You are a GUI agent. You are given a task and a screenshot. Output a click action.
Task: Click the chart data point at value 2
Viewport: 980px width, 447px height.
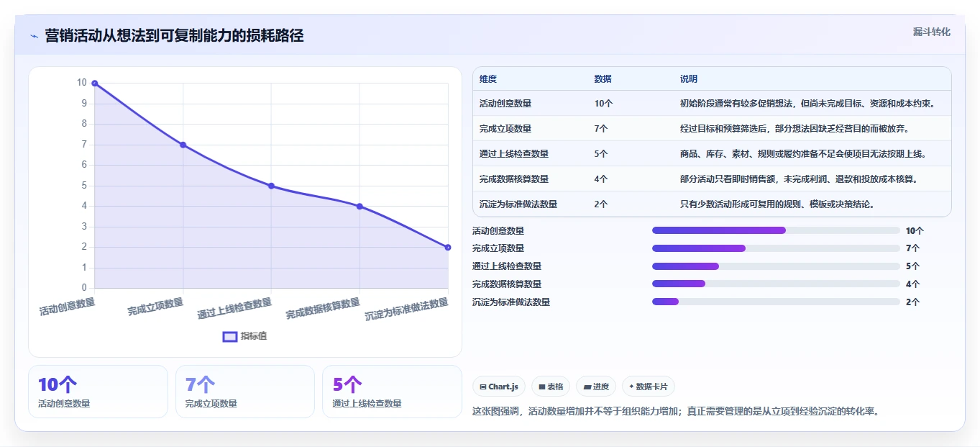(x=448, y=247)
